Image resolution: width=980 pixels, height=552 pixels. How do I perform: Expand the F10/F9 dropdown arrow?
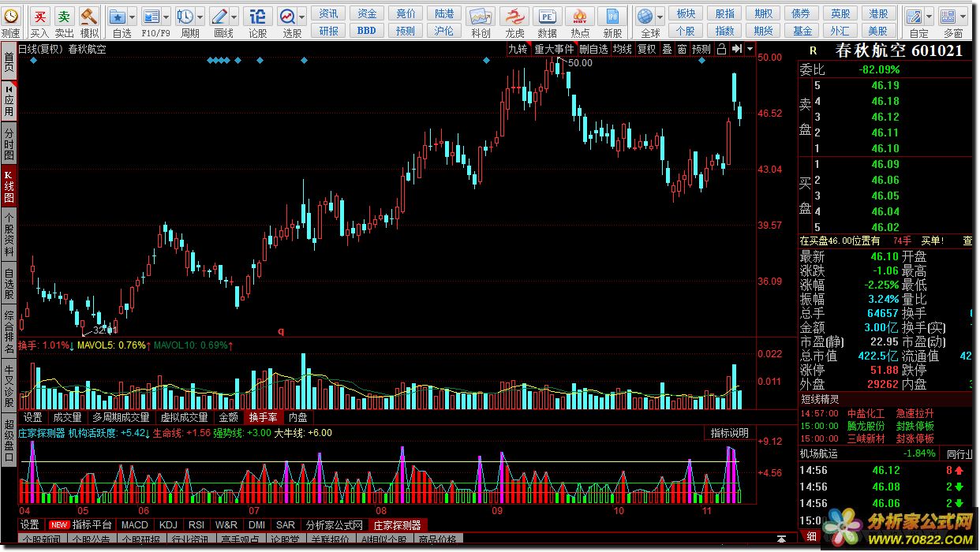166,17
